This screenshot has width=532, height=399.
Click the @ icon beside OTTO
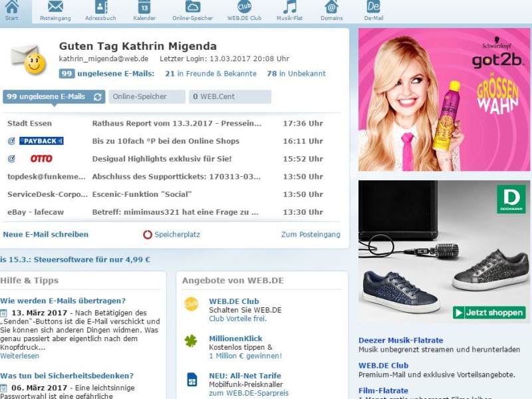(x=11, y=158)
